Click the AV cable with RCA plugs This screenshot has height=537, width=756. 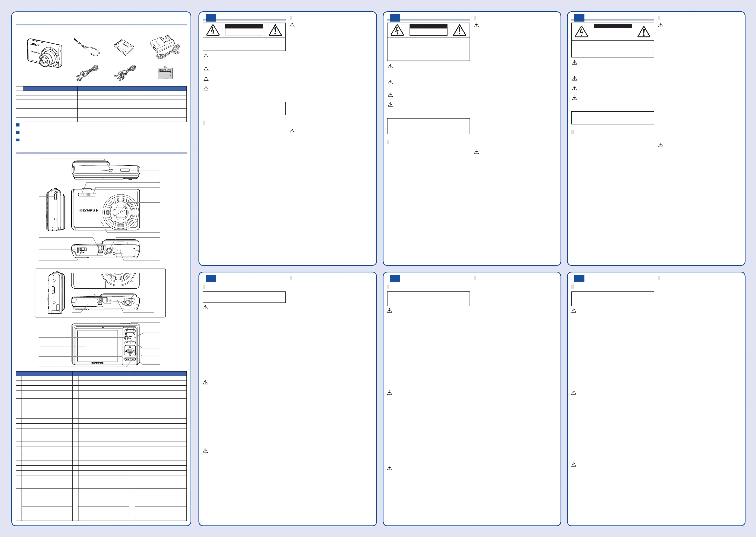(x=125, y=73)
